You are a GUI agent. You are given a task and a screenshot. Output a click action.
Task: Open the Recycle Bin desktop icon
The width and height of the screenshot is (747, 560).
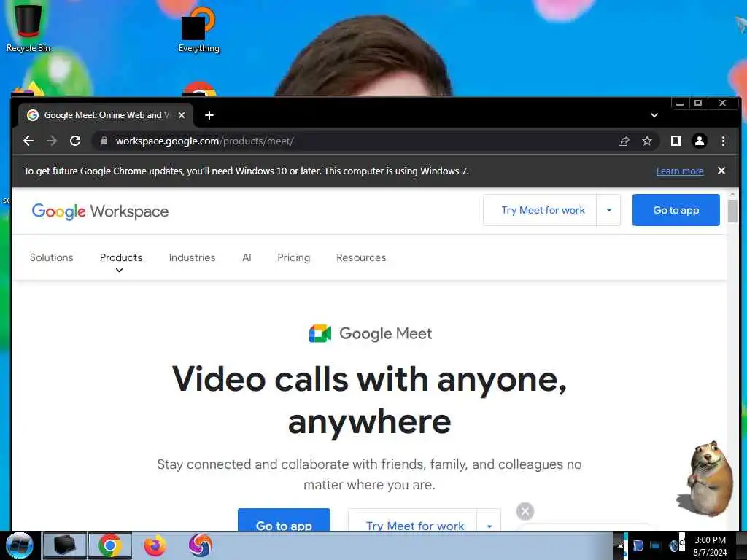[x=28, y=26]
